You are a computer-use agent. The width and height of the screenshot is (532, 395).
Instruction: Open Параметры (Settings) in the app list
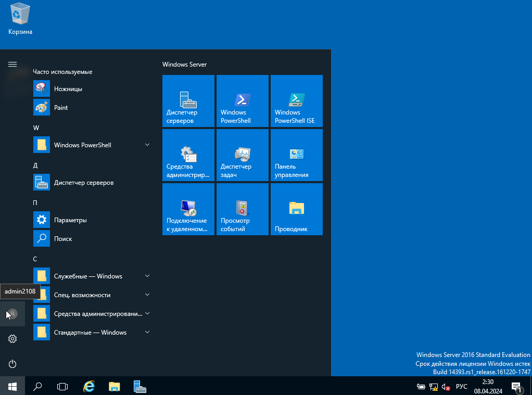point(93,220)
